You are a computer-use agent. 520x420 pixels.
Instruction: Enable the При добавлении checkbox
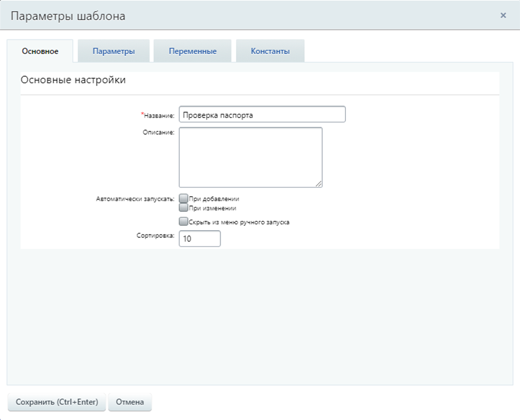coord(183,198)
